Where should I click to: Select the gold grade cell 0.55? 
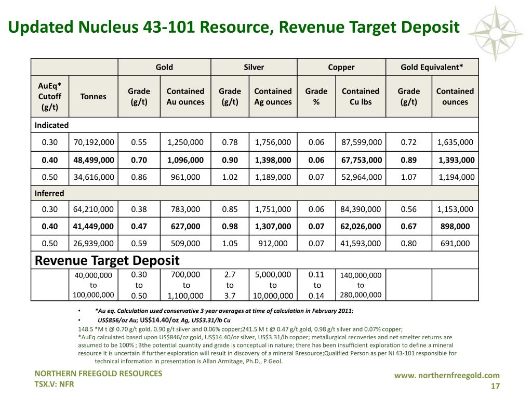point(139,142)
